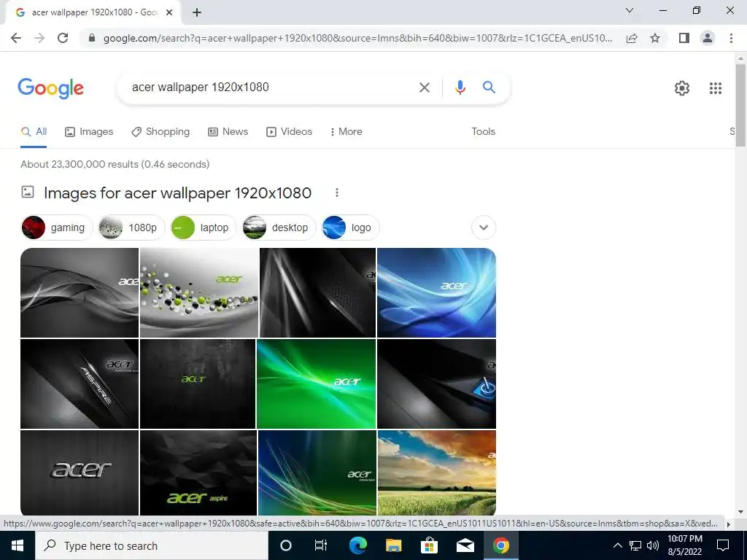The width and height of the screenshot is (747, 560).
Task: Clear the search box with the X
Action: tap(424, 87)
